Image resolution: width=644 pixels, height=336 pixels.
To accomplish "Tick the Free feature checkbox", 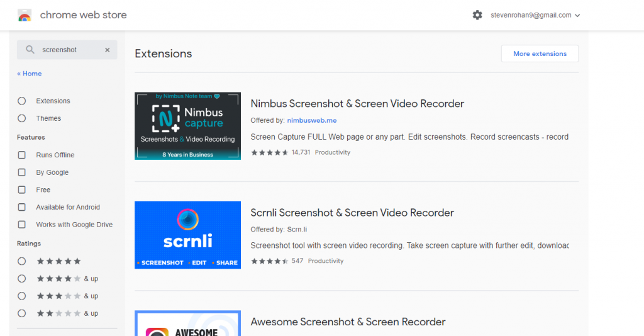I will click(22, 189).
